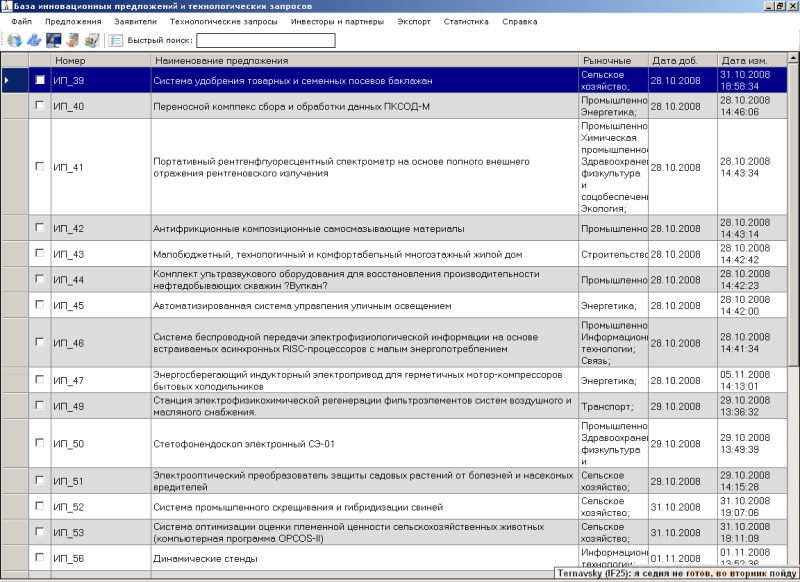
Task: Select 'Система беспроводной передачи электрофизиологической информации' cell
Action: [x=365, y=343]
